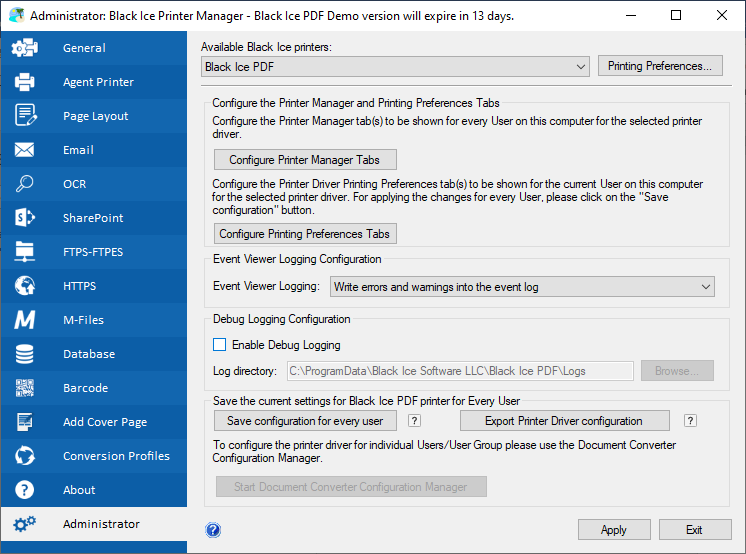Open the SharePoint sidebar icon
This screenshot has width=746, height=554.
25,218
